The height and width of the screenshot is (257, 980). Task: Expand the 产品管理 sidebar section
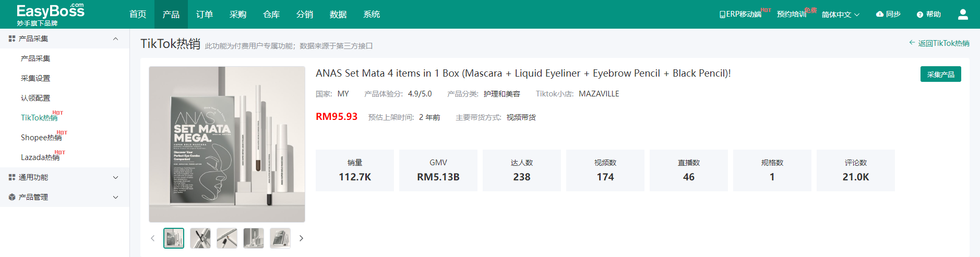(115, 197)
